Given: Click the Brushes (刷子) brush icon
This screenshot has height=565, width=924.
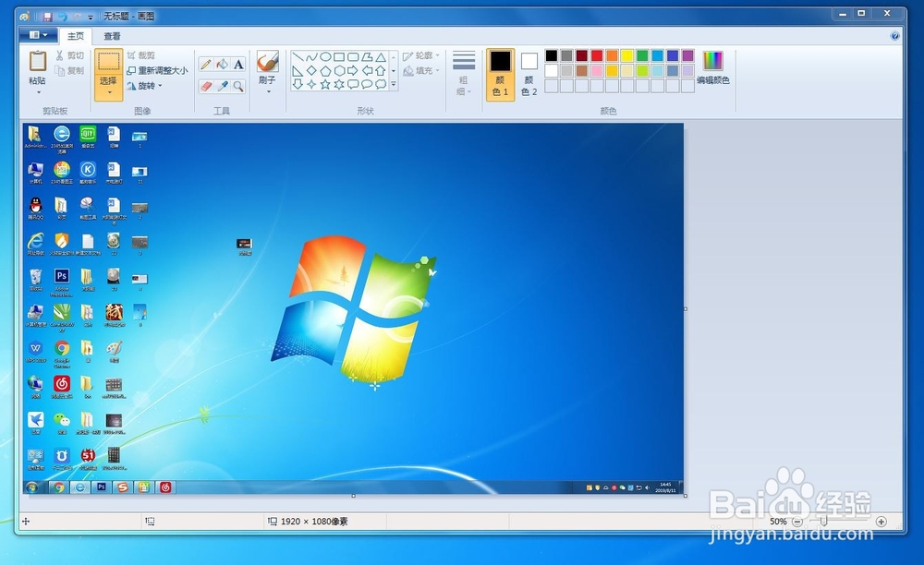Looking at the screenshot, I should (x=268, y=62).
